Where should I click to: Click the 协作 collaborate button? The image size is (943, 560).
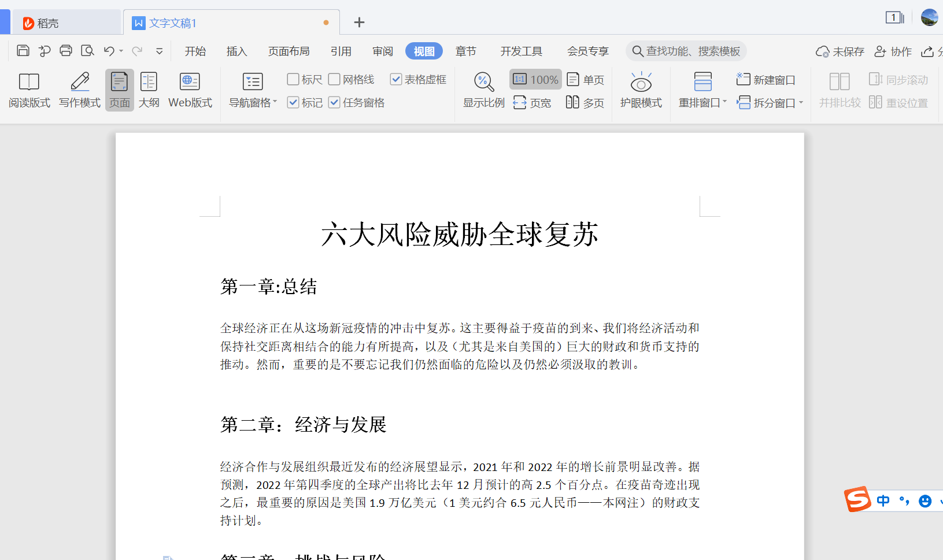click(893, 51)
